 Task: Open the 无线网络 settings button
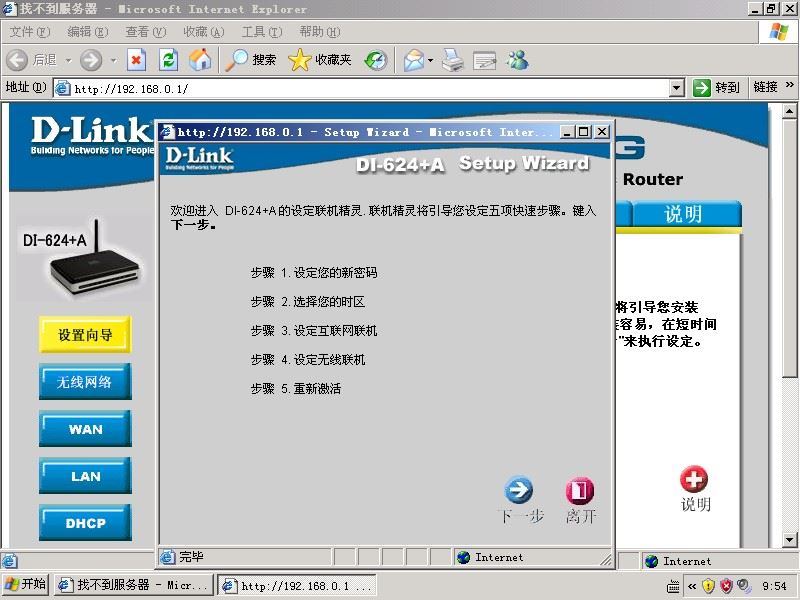(85, 382)
